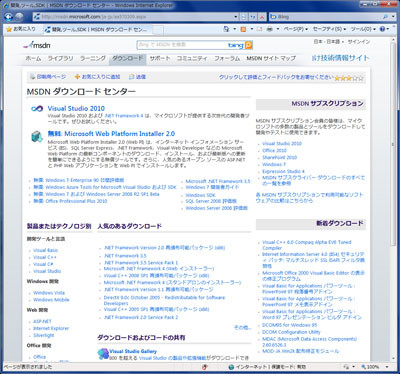Open the Tools (ツール) menu dropdown
The height and width of the screenshot is (374, 400).
coord(363,29)
